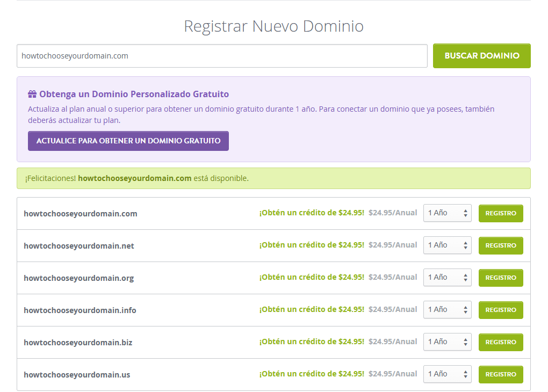Click REGISTRO for howtochooseyourdomain.us
This screenshot has width=548, height=392.
(x=500, y=374)
